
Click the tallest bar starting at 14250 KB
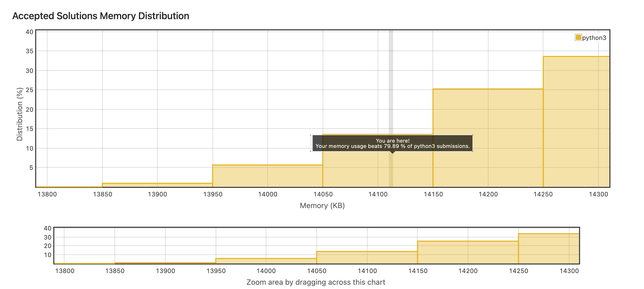coord(576,121)
